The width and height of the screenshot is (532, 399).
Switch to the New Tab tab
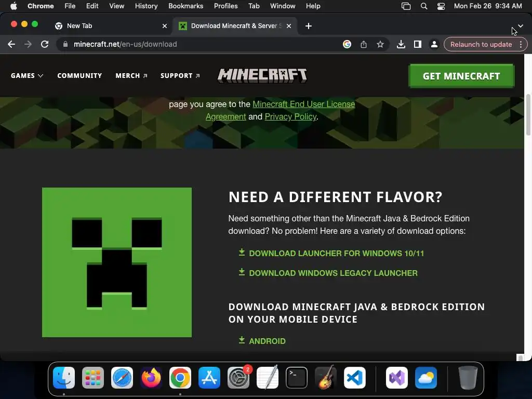click(110, 26)
